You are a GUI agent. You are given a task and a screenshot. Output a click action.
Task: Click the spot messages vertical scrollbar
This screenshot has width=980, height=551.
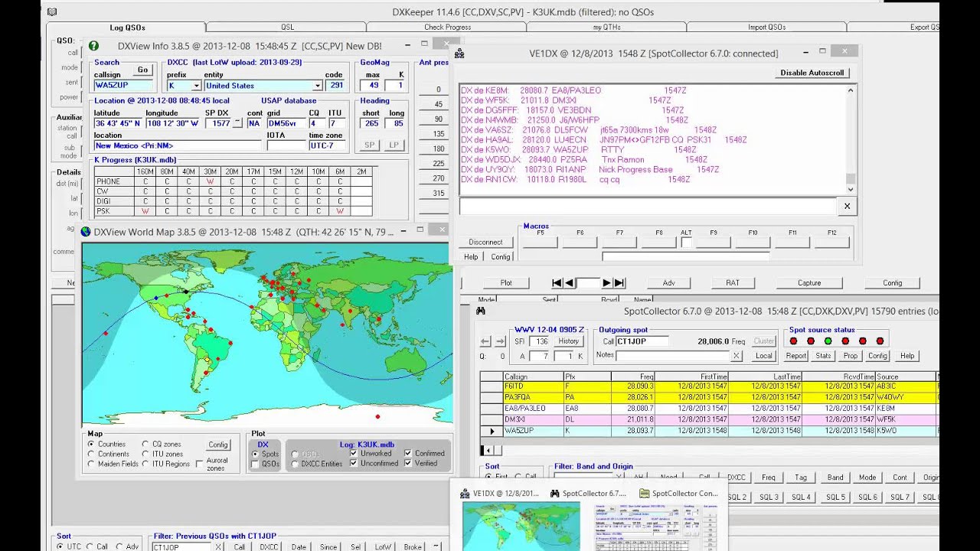(851, 138)
